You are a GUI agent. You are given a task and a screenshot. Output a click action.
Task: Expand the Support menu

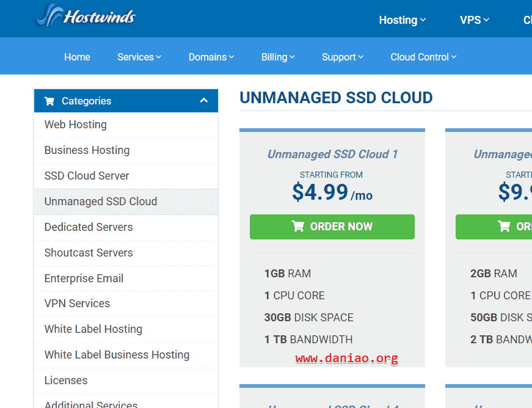click(x=343, y=57)
